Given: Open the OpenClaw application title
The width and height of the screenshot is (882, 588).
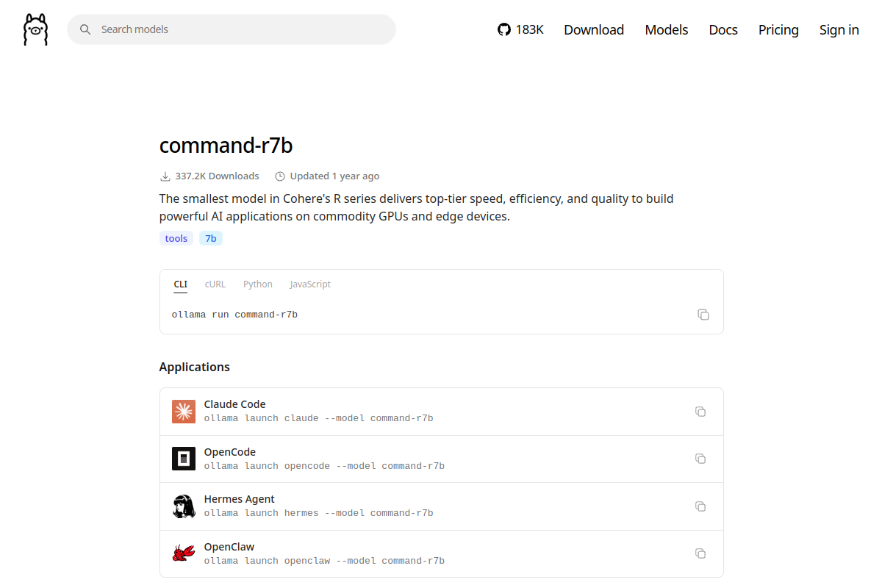Looking at the screenshot, I should pos(229,547).
